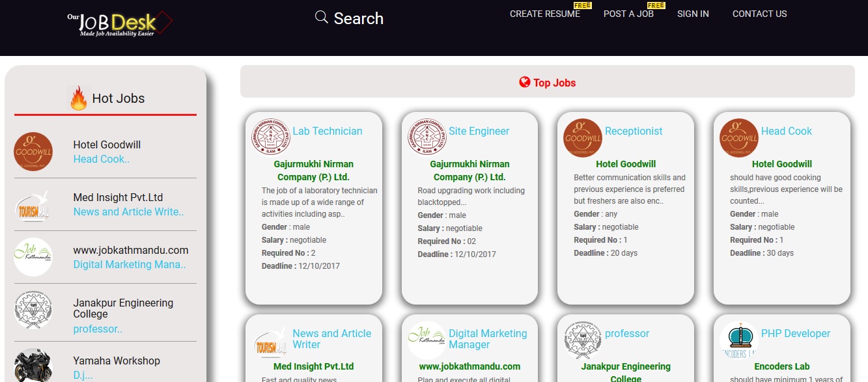Viewport: 868px width, 382px height.
Task: Click the Job Kathmandu logo in sidebar
Action: [33, 257]
